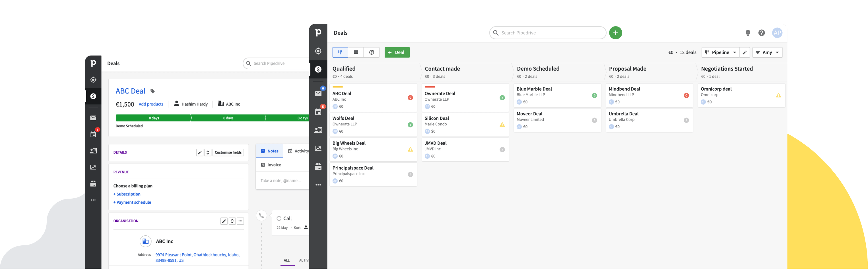
Task: Open the Pipeline selector dropdown
Action: pyautogui.click(x=720, y=52)
